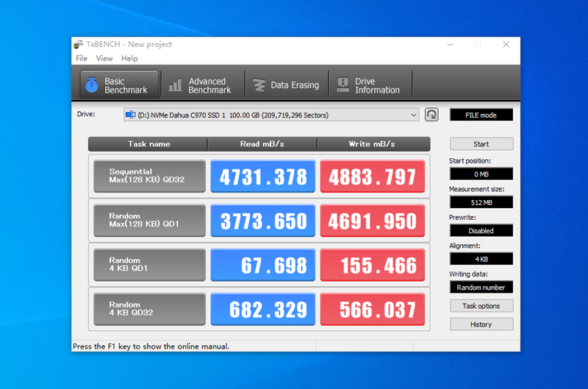Change Measurement size 512 MB value

click(481, 202)
